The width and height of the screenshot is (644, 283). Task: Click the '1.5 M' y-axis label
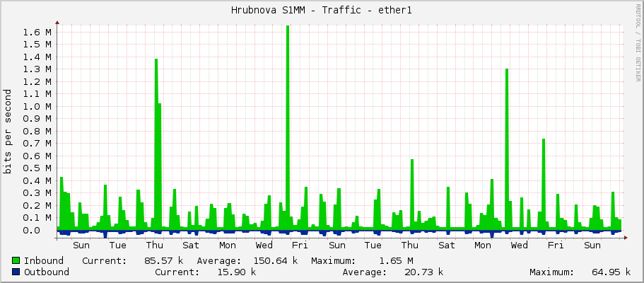pyautogui.click(x=37, y=45)
